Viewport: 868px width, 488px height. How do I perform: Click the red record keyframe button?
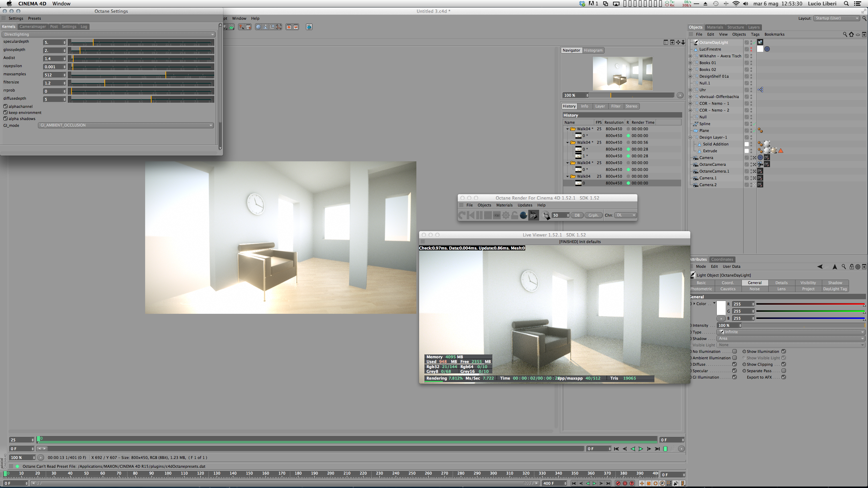(618, 483)
